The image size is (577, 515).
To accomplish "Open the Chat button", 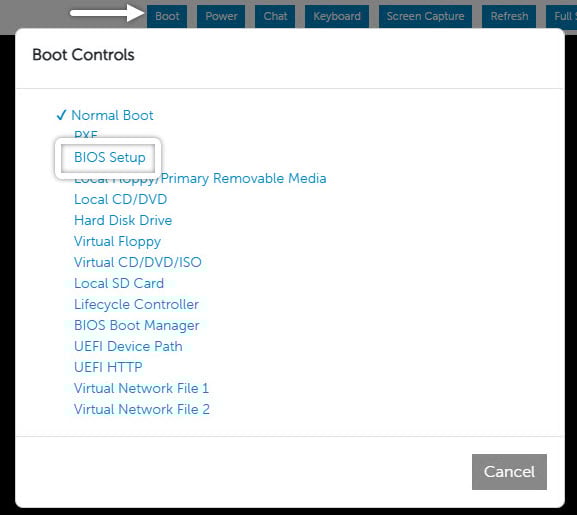I will pos(275,16).
